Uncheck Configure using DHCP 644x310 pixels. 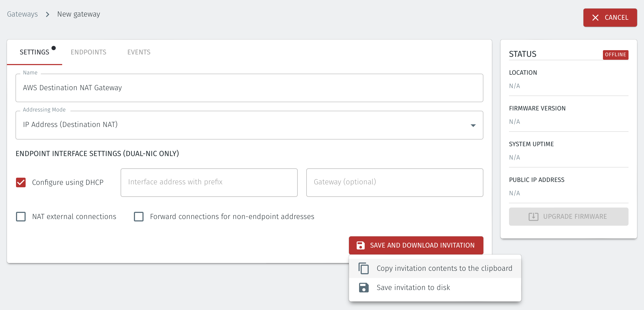pyautogui.click(x=21, y=182)
